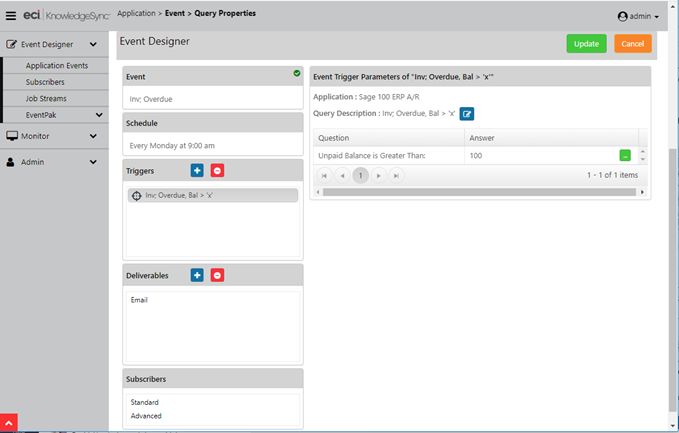Click the Admin person icon
Viewport: 679px width, 433px height.
point(10,162)
